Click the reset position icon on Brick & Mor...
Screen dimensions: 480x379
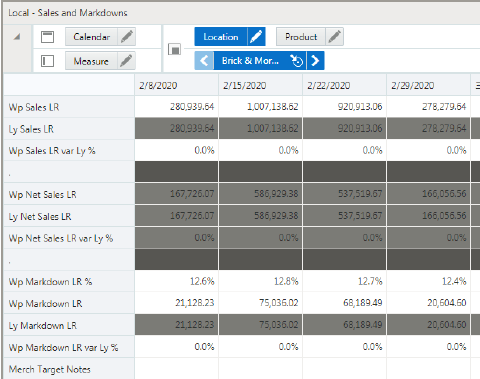coord(296,61)
